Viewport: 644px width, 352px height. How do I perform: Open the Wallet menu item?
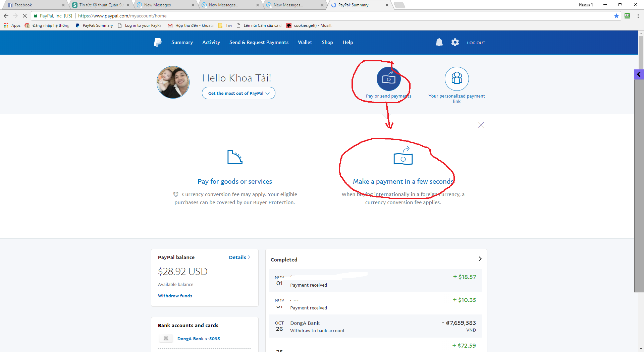(305, 42)
